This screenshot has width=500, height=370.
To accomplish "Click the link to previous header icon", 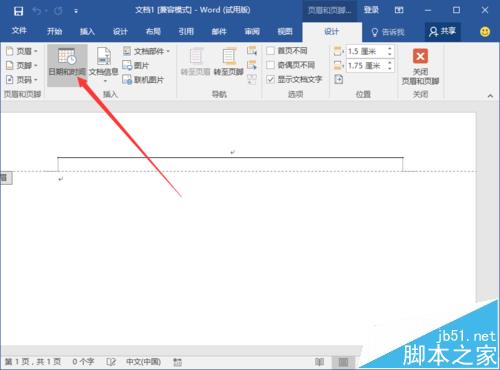I will pyautogui.click(x=252, y=79).
